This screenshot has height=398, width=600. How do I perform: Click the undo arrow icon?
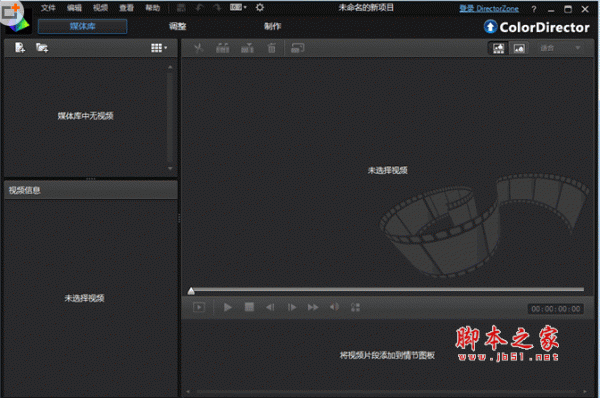pos(199,8)
